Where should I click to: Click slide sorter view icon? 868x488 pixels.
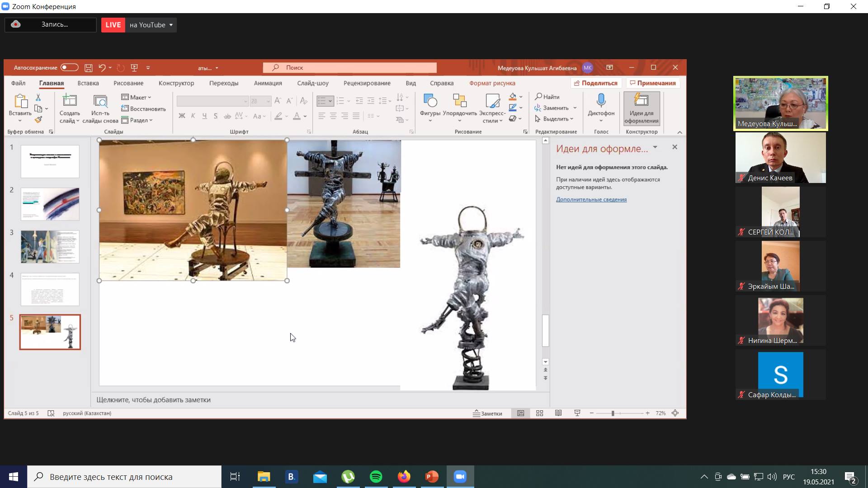click(539, 413)
